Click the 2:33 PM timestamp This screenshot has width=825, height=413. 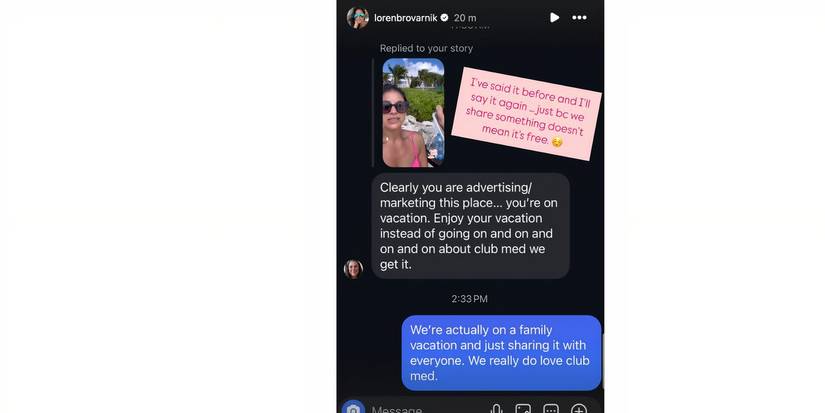pos(469,299)
